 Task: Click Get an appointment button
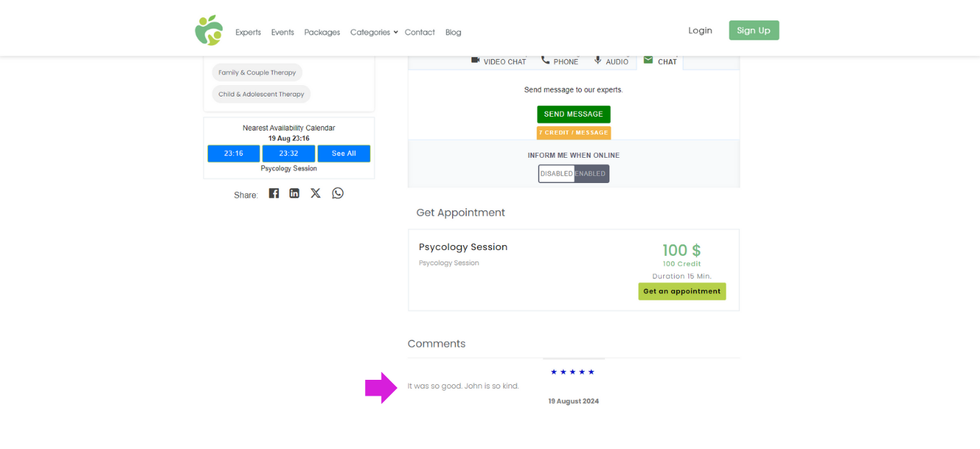coord(682,291)
